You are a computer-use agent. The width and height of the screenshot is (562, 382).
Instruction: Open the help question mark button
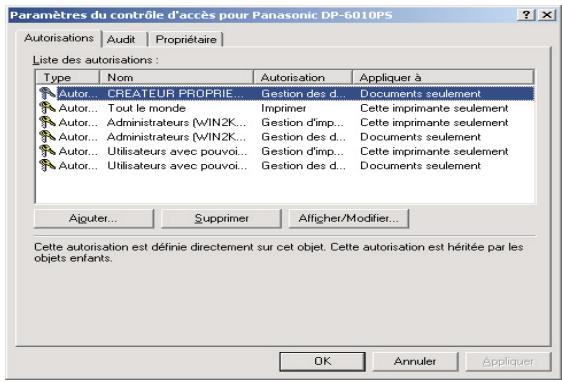[x=527, y=15]
